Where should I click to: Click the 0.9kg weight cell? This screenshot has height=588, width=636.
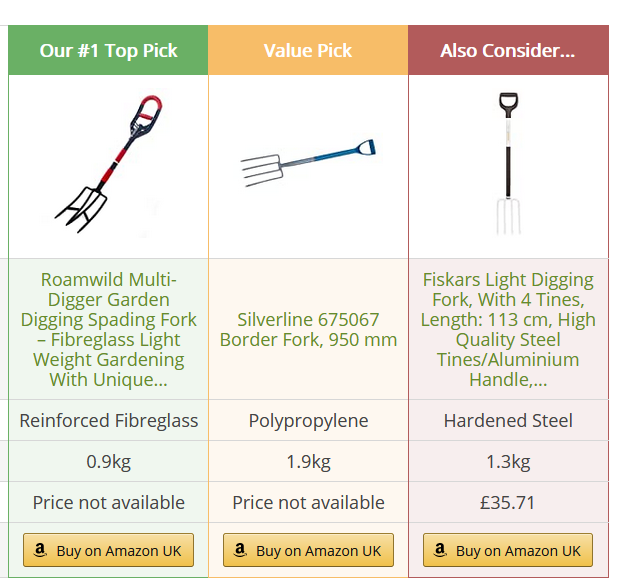pos(108,461)
